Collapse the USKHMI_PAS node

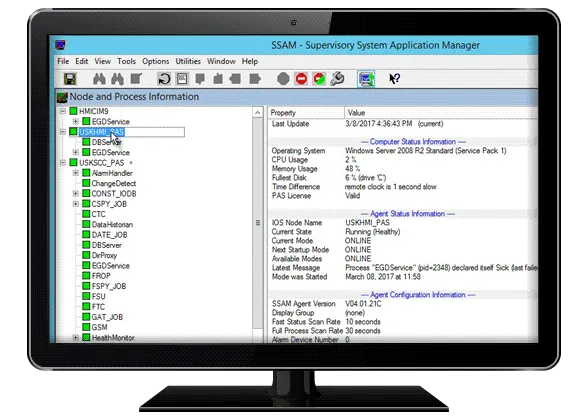(63, 132)
